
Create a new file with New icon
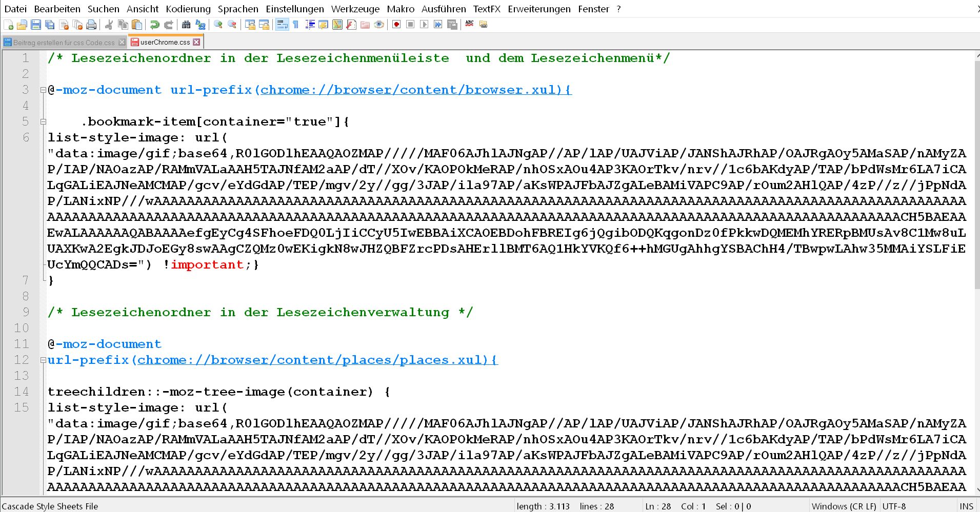[x=8, y=25]
